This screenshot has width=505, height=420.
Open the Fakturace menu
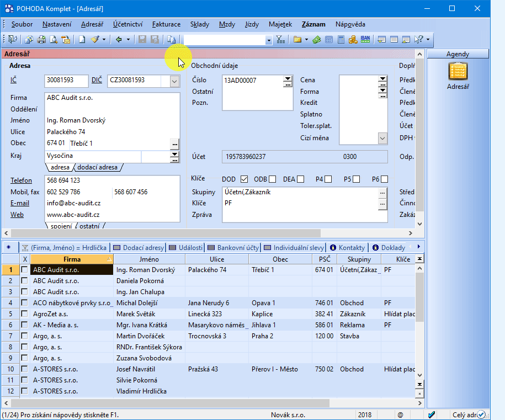click(166, 24)
